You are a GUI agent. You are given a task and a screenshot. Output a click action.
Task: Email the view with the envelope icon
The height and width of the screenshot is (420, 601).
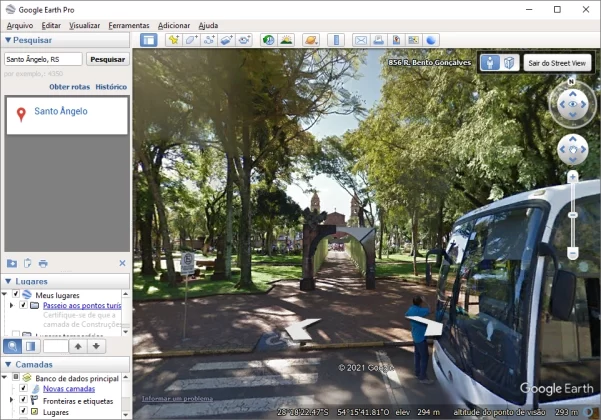point(361,40)
